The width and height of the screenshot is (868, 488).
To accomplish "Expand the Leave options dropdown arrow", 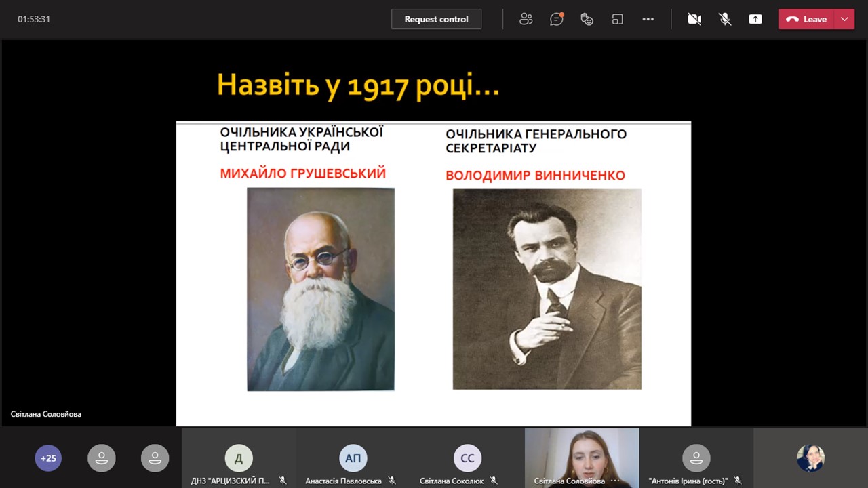I will [844, 19].
